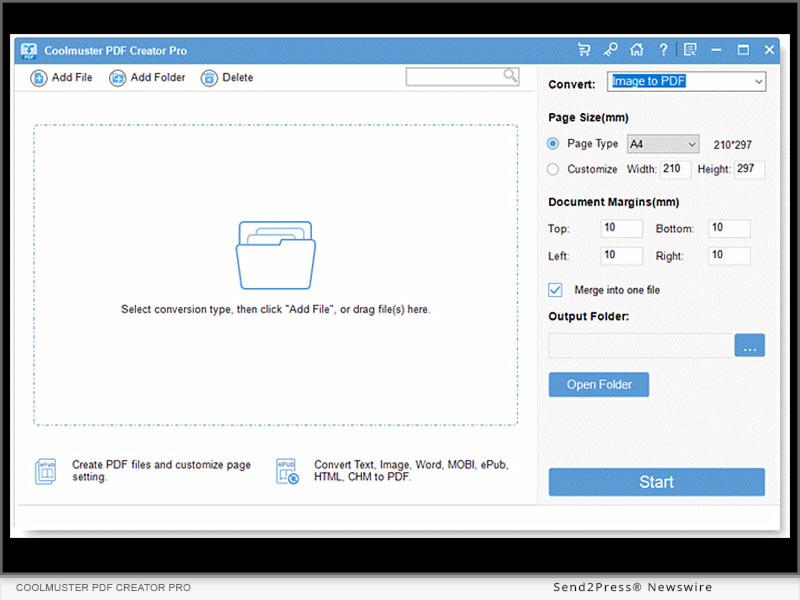This screenshot has width=800, height=600.
Task: Expand the A4 page type dropdown
Action: click(x=662, y=144)
